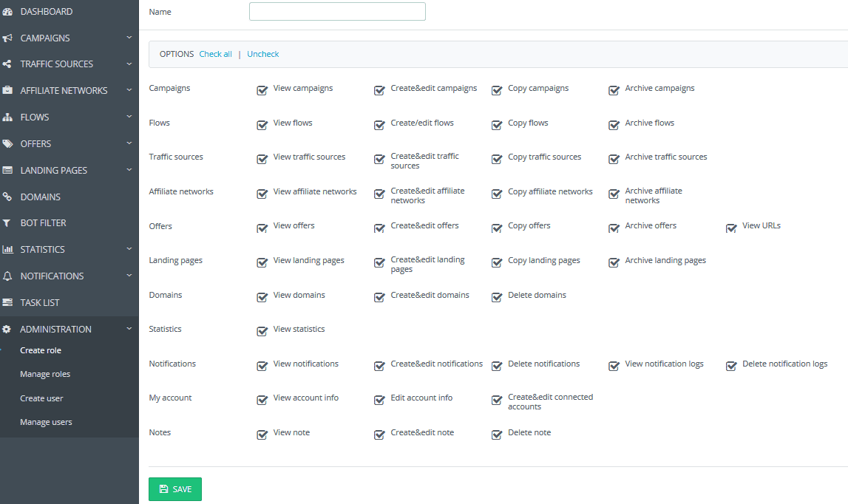Viewport: 848px width, 504px height.
Task: Toggle the Create&edit notifications checkbox
Action: tap(380, 366)
